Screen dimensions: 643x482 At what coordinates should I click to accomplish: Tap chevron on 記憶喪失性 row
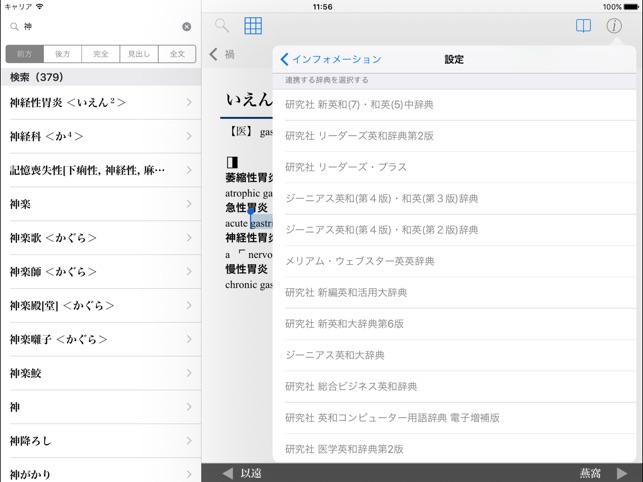tap(189, 170)
